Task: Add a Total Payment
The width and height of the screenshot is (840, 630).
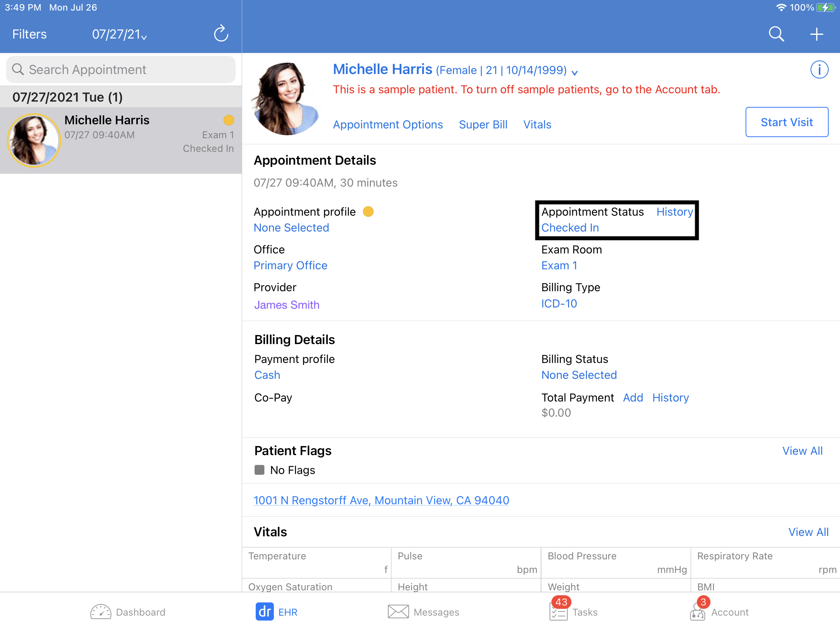Action: (633, 398)
